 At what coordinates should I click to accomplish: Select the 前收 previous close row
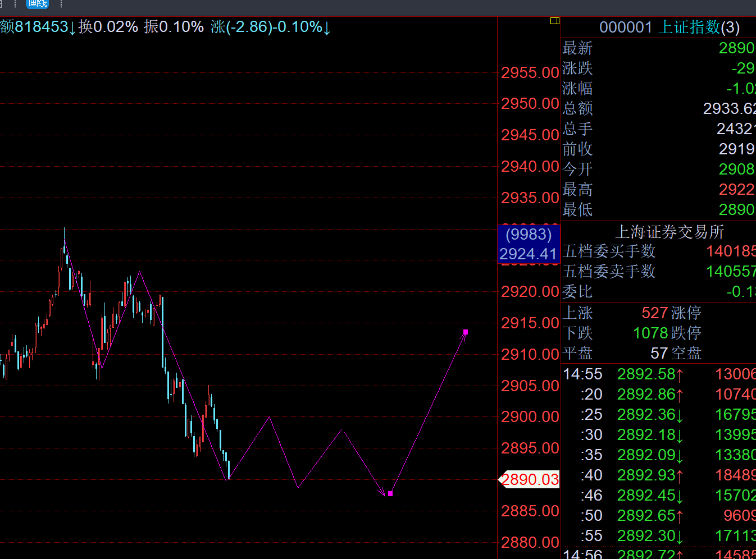(x=659, y=149)
